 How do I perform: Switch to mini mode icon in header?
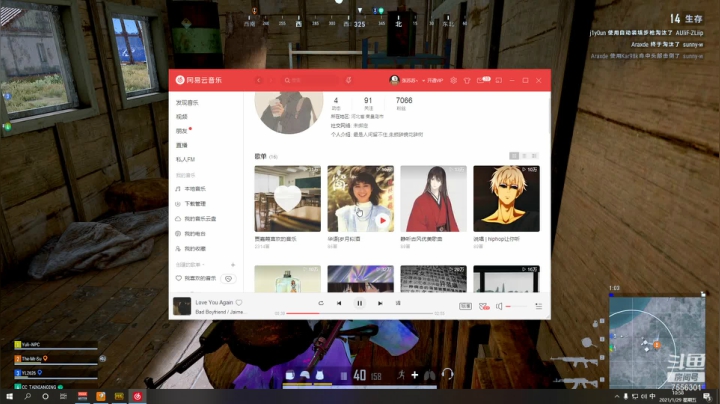499,80
